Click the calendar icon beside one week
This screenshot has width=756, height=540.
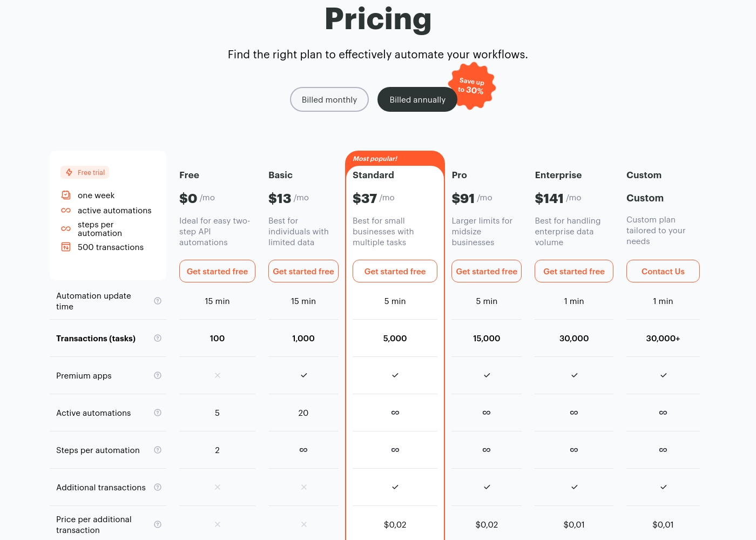pos(66,195)
